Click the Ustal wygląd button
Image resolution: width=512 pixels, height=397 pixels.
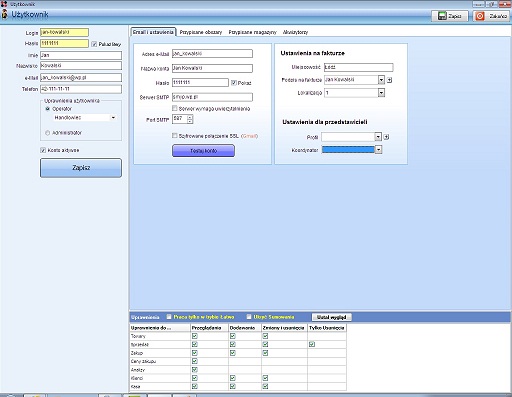click(332, 317)
